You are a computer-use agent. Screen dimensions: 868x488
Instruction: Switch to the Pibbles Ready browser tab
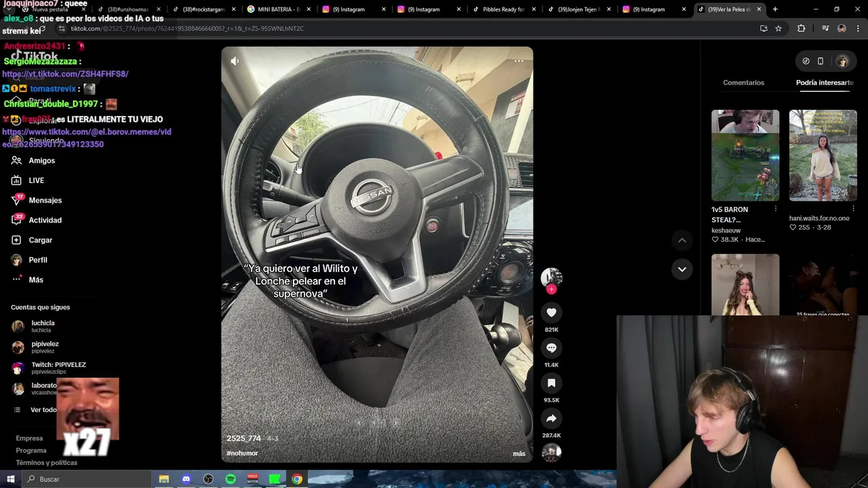(503, 9)
